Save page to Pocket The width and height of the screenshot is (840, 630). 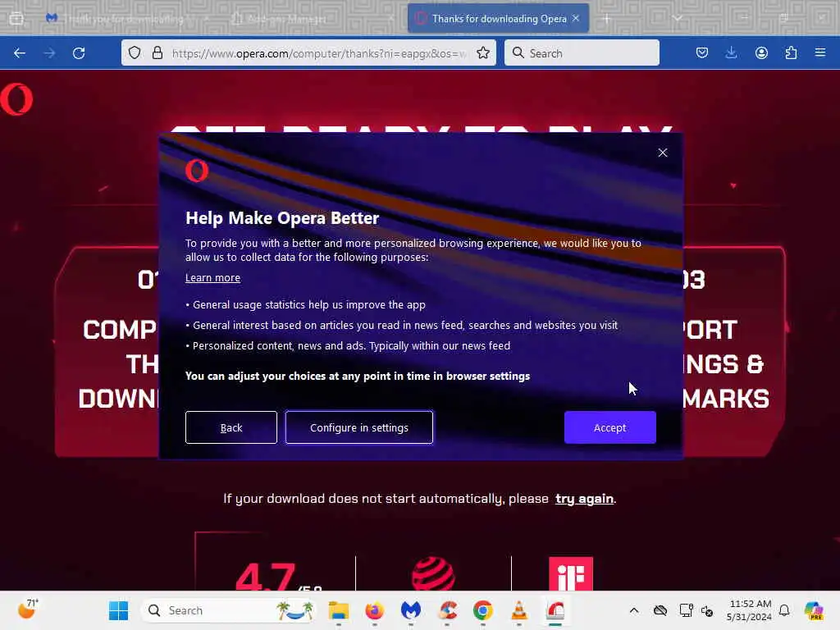pos(702,52)
